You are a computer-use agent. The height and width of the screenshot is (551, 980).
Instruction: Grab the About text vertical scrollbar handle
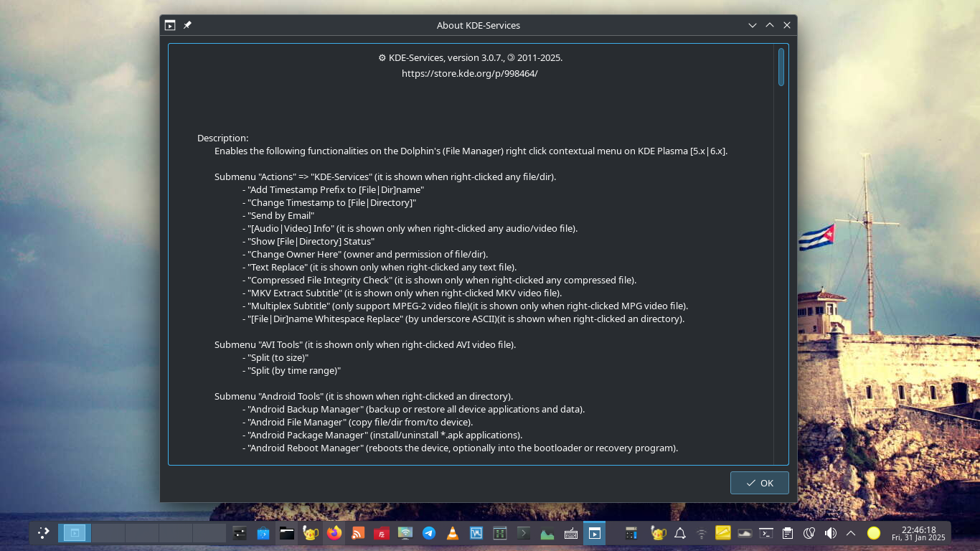click(781, 67)
